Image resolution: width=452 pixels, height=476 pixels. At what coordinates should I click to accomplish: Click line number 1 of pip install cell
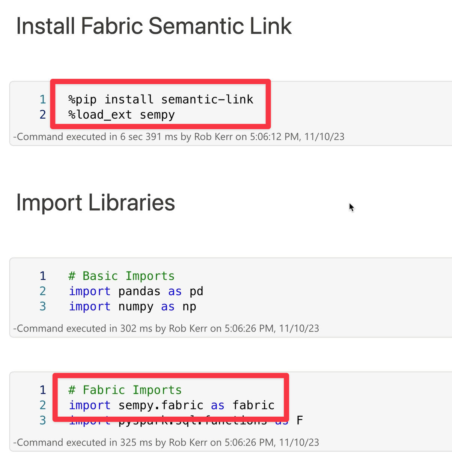pyautogui.click(x=43, y=99)
